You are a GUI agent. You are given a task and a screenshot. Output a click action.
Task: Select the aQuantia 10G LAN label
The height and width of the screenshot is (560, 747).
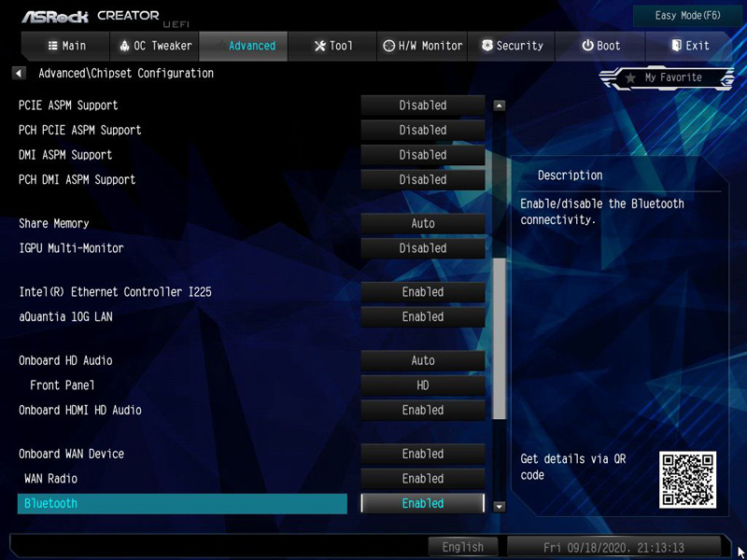[x=65, y=316]
